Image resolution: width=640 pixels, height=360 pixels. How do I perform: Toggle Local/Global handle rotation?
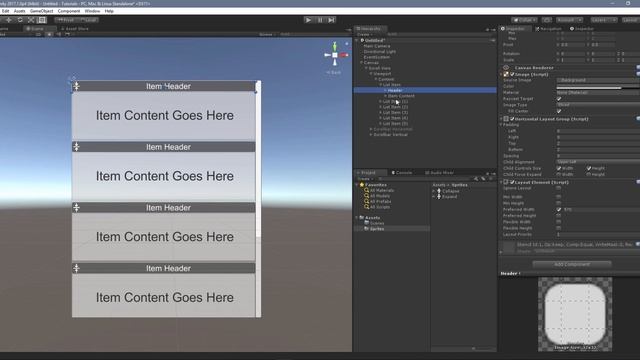click(88, 20)
